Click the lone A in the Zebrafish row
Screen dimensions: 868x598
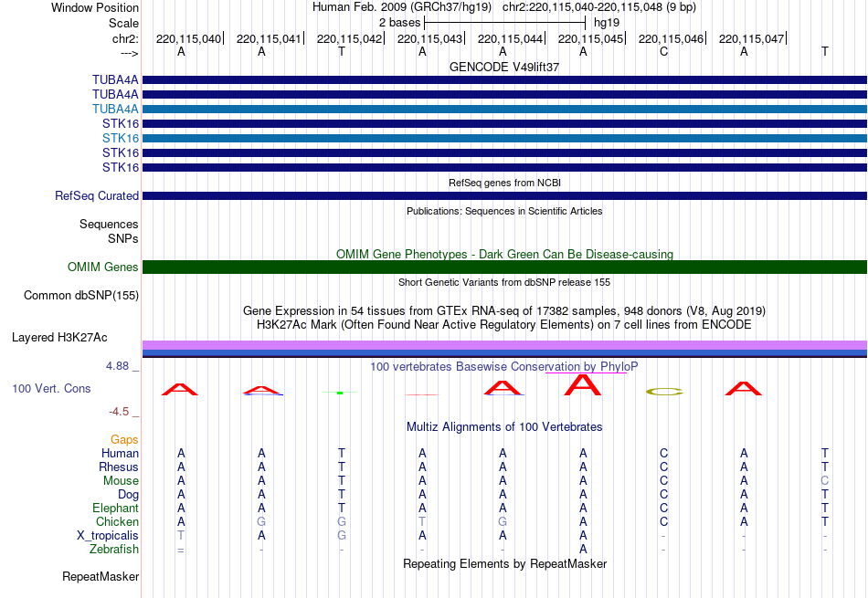583,550
